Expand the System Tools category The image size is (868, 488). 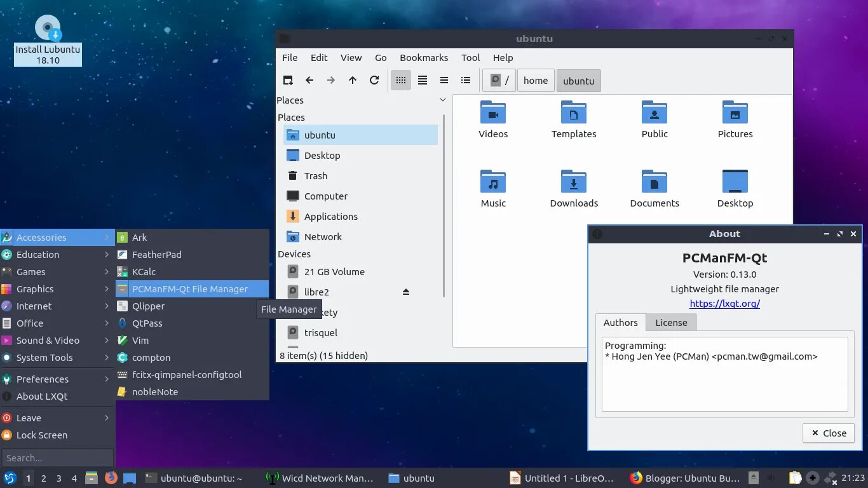57,357
